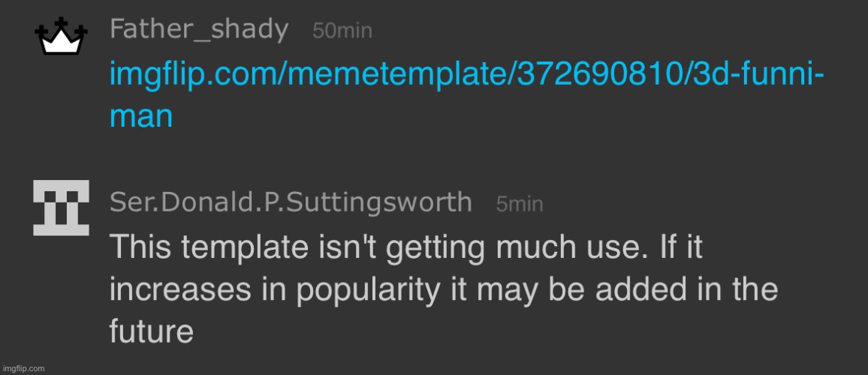868x375 pixels.
Task: Open Father_shady's user profile
Action: pyautogui.click(x=199, y=30)
